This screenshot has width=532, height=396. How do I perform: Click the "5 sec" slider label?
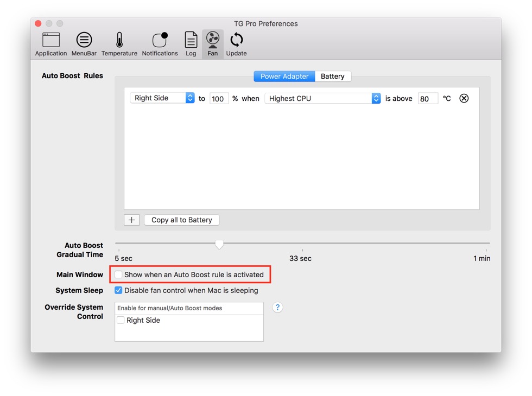click(x=124, y=258)
